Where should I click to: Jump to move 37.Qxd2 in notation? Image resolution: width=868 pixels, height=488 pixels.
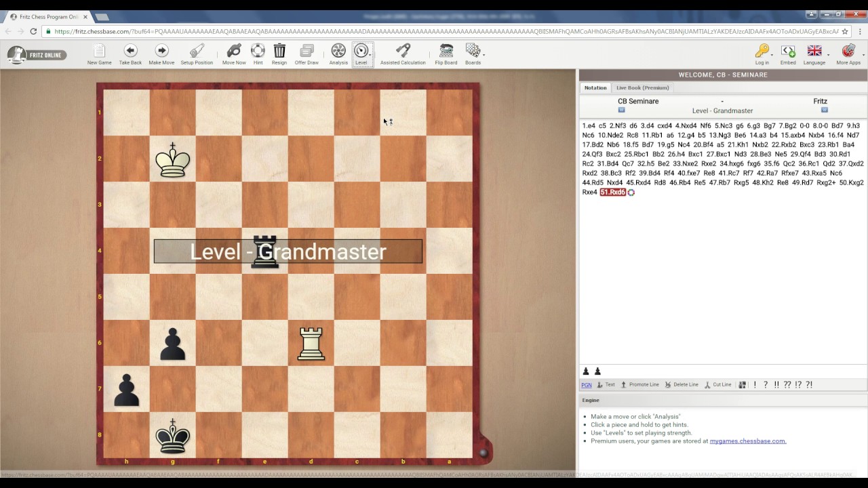(x=851, y=164)
